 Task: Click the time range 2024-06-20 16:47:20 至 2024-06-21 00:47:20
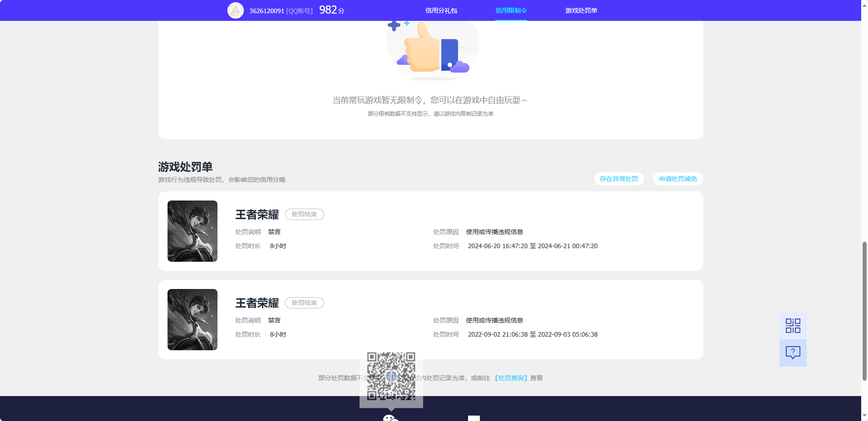(533, 246)
